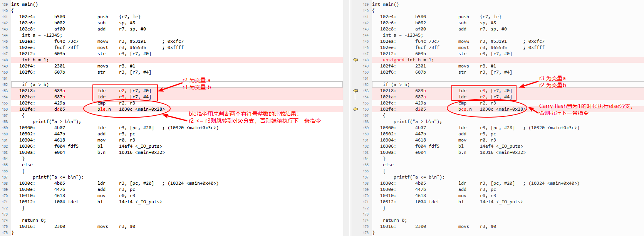Click the 'if (a > b)' line in the right pane
Screen dimensions: 644x236
[396, 84]
